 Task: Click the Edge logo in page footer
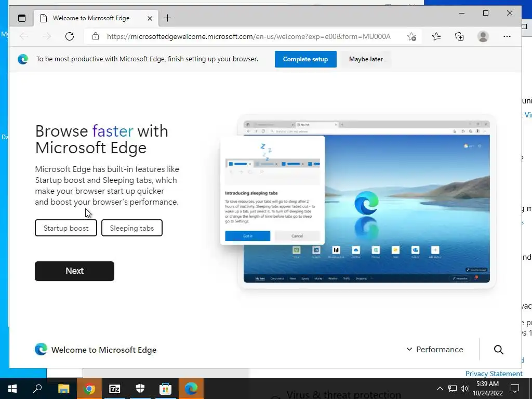pyautogui.click(x=41, y=349)
